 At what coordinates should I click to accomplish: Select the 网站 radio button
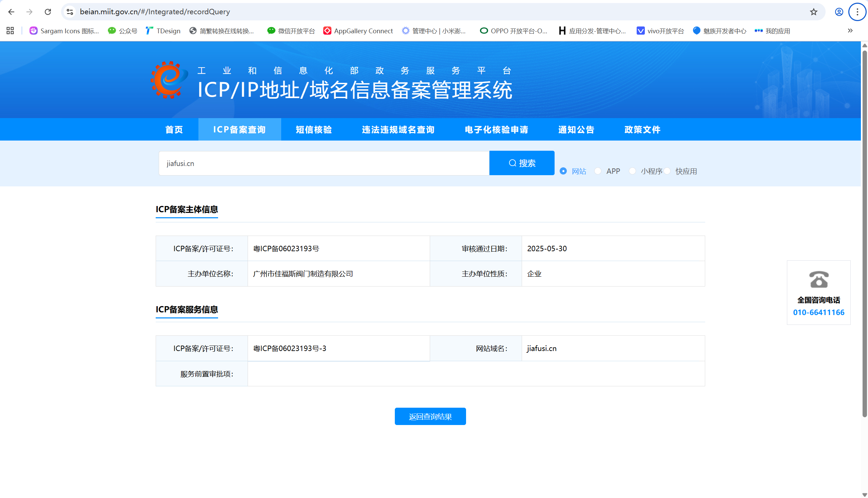pos(563,171)
